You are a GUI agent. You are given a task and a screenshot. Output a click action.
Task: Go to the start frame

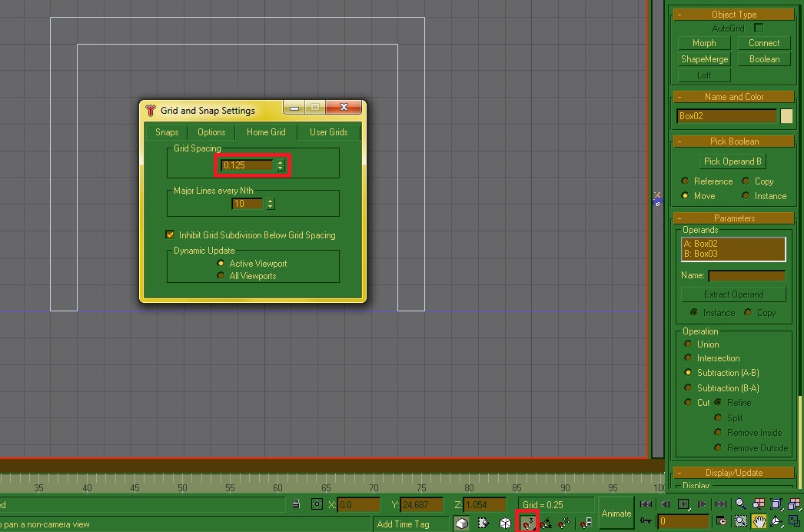[646, 504]
